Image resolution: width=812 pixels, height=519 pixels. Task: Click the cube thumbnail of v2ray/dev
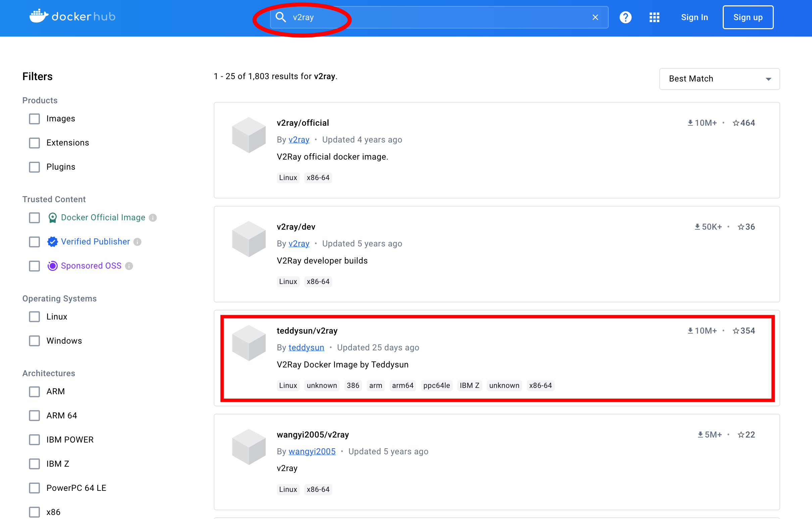pos(249,239)
